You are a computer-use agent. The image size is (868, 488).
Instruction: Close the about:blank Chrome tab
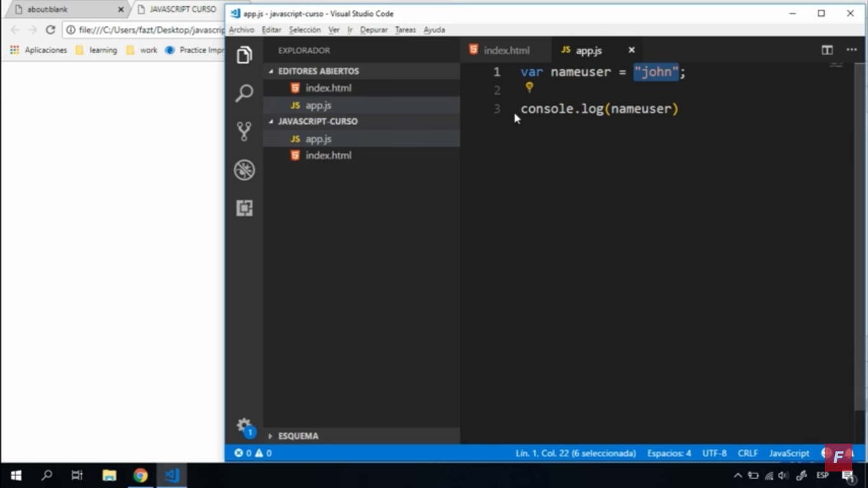coord(121,10)
